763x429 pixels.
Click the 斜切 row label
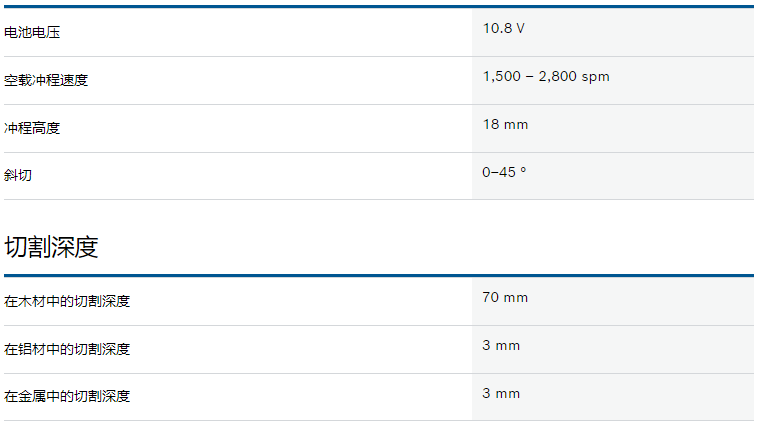(18, 175)
